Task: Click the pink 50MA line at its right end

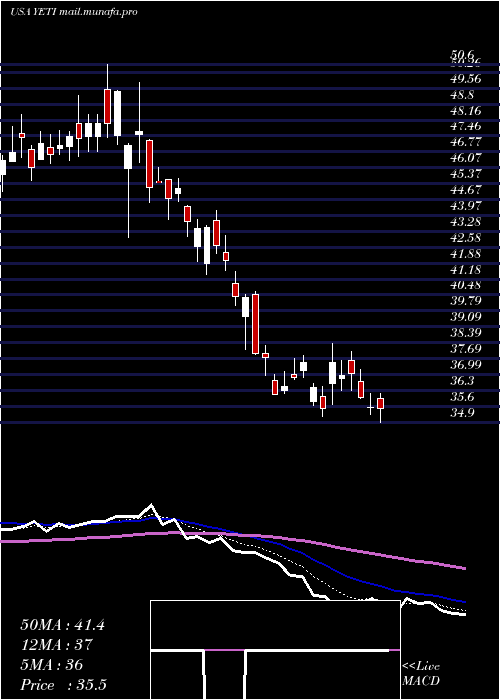Action: 463,568
